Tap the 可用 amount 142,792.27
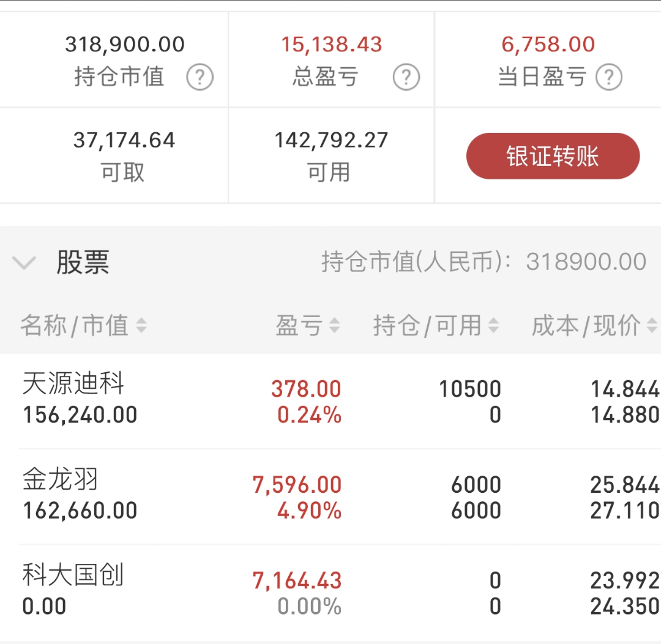661x644 pixels. (331, 140)
